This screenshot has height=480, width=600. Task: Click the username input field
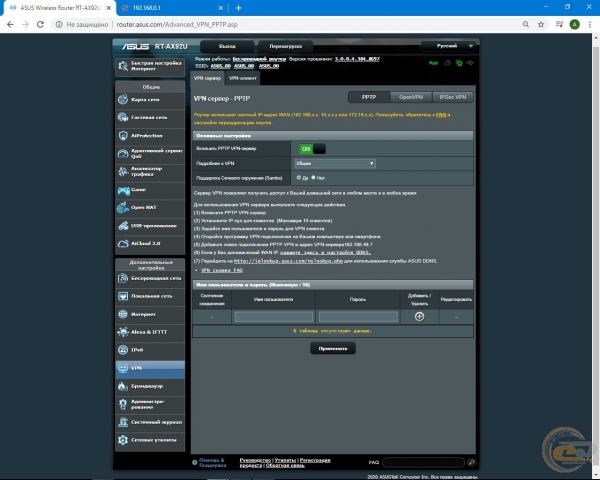[x=273, y=316]
